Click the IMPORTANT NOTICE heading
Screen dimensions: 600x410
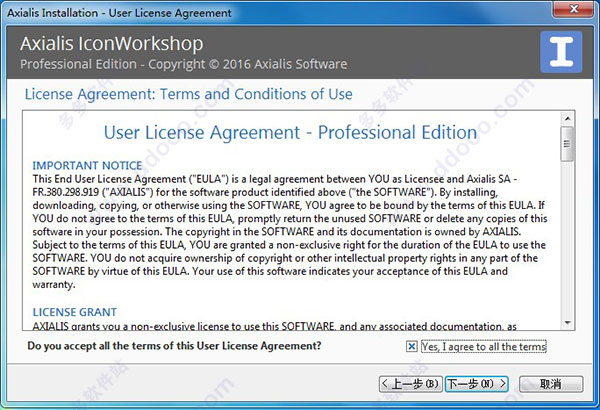(x=87, y=166)
